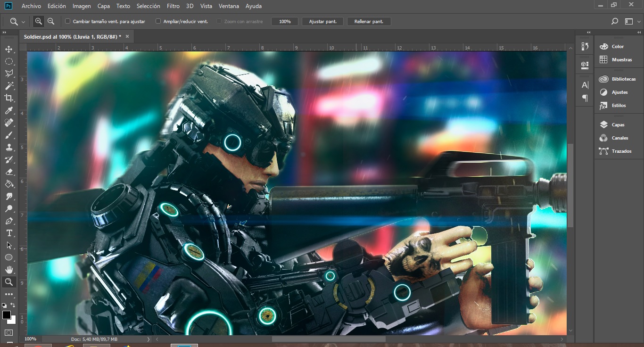This screenshot has height=347, width=644.
Task: Select the Smudge tool
Action: coord(9,196)
